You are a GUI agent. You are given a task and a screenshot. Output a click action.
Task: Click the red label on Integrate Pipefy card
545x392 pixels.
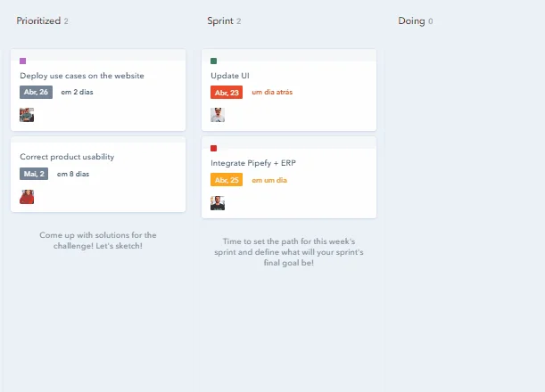[214, 149]
